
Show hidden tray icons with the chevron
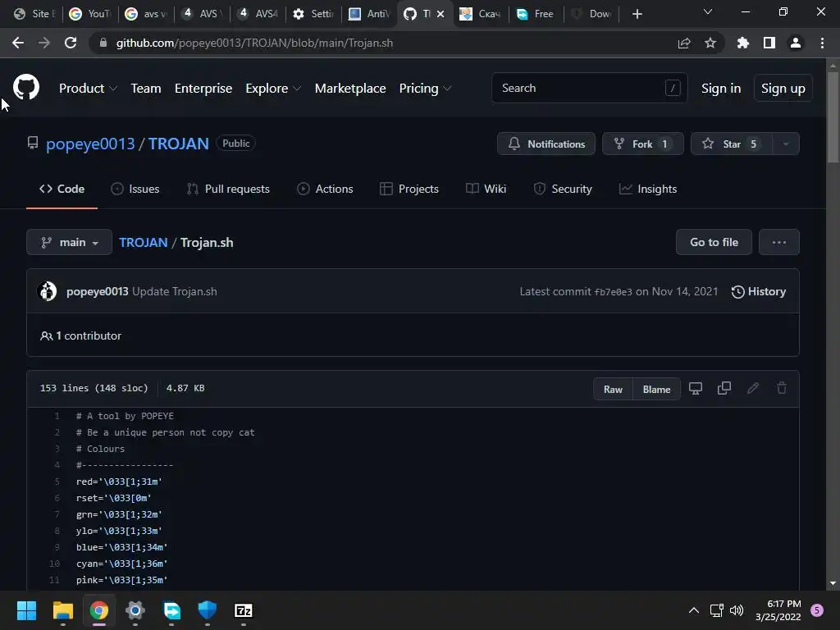tap(694, 610)
